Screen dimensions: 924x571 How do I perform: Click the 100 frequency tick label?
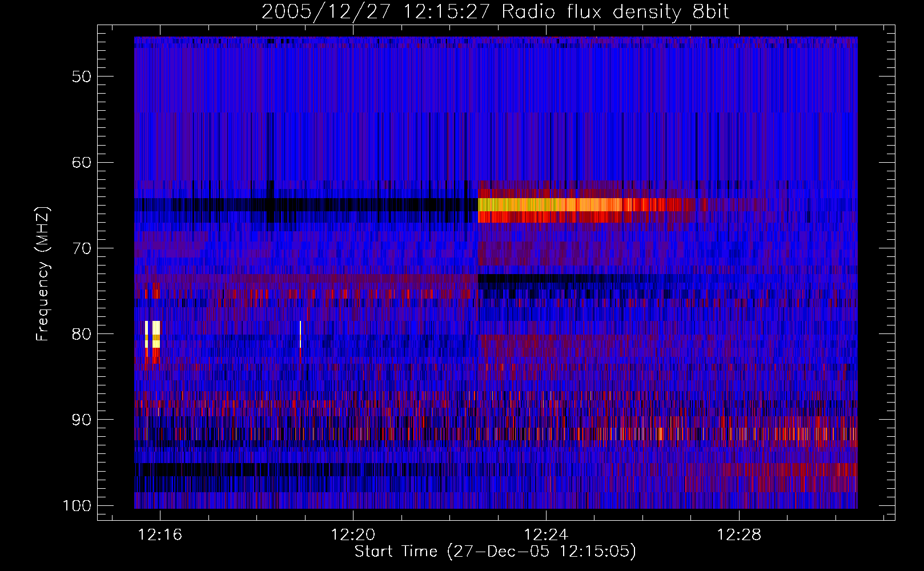point(77,506)
